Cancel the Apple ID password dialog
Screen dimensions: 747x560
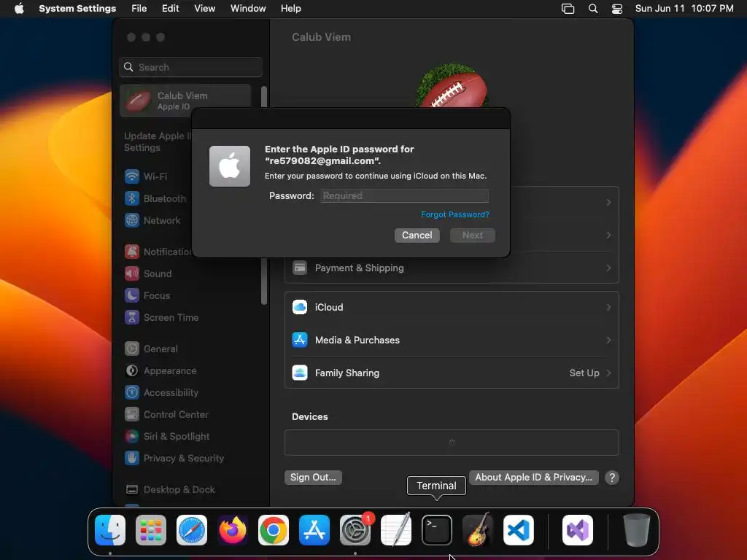[417, 236]
